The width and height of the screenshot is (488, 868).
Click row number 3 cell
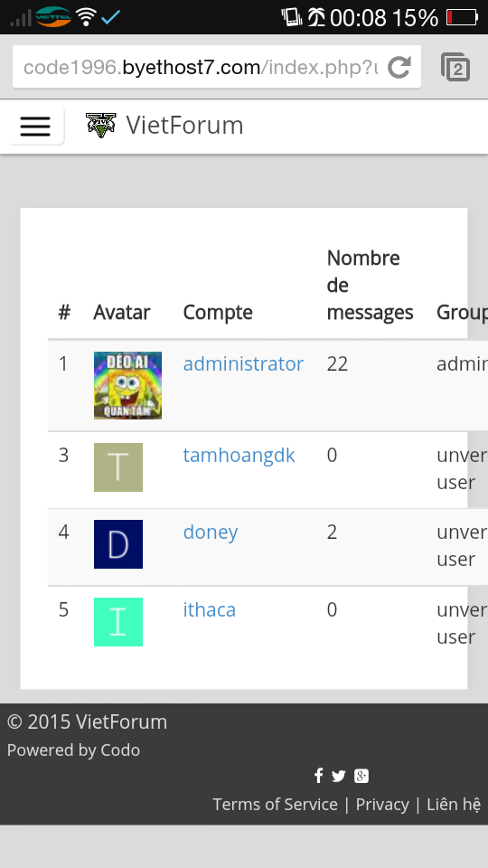tap(63, 455)
